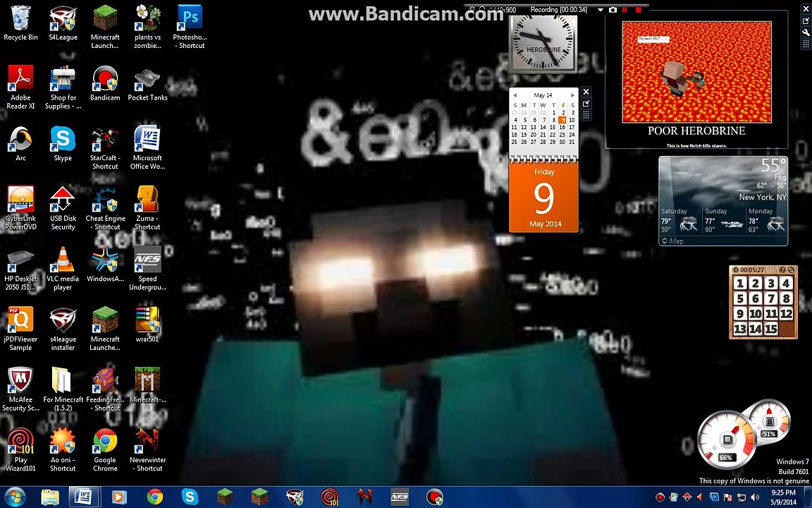
Task: Open NFS icon in the taskbar
Action: pyautogui.click(x=399, y=497)
